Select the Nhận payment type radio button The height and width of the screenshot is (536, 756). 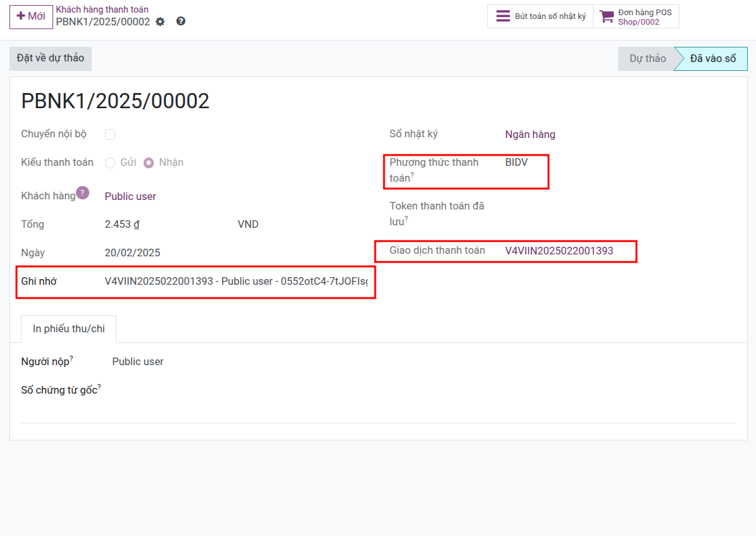coord(149,163)
